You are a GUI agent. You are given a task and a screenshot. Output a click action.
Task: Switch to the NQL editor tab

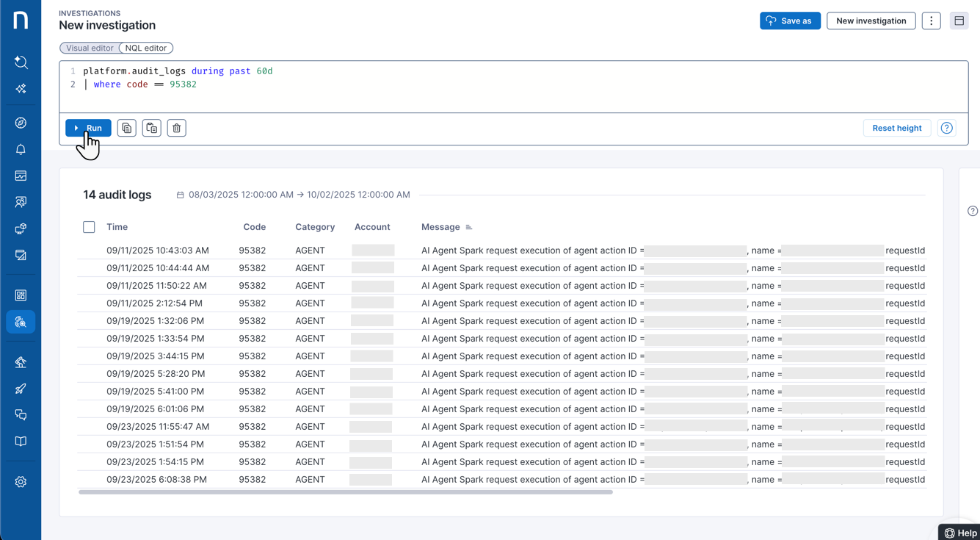(145, 48)
